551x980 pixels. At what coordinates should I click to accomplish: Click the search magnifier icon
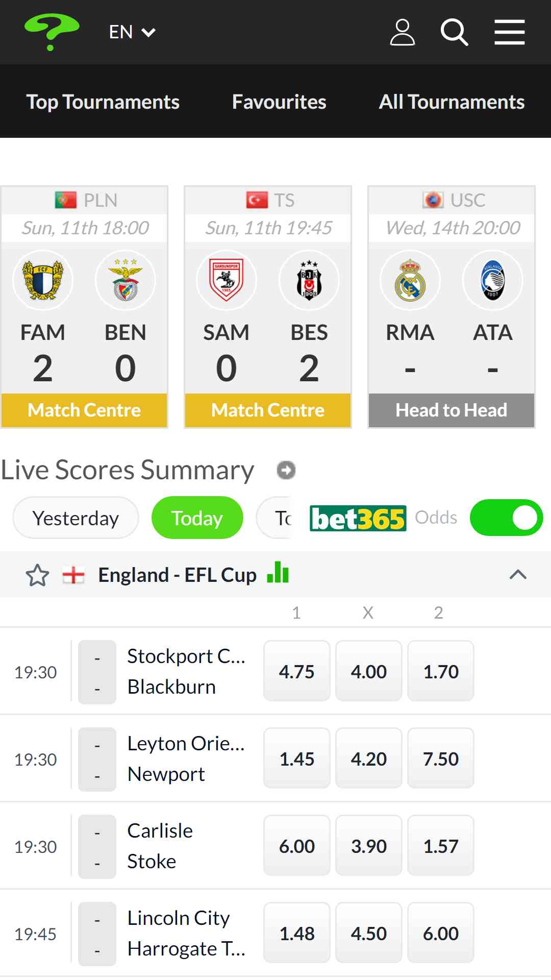point(454,32)
